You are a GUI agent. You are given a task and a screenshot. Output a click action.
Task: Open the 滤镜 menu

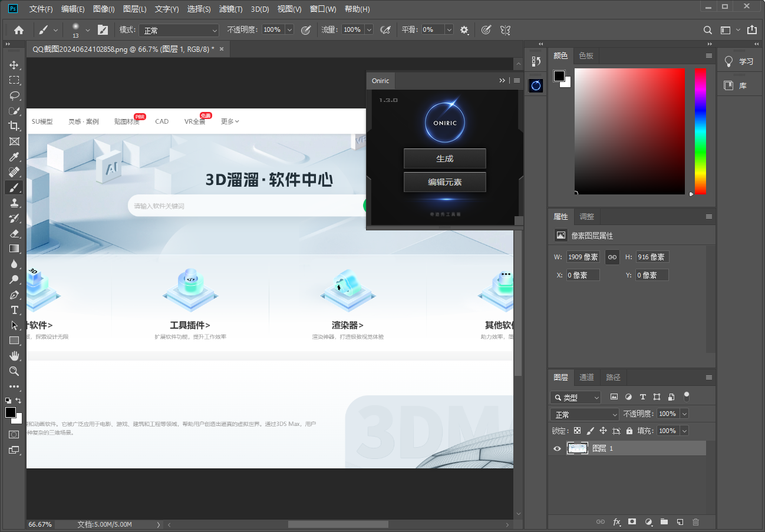[230, 9]
